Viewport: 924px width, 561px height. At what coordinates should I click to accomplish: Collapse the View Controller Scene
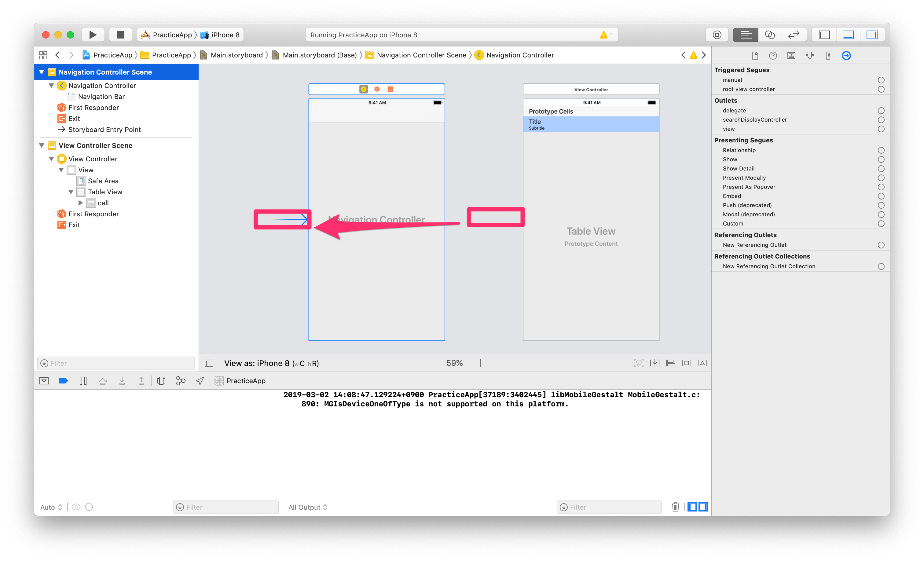(42, 145)
